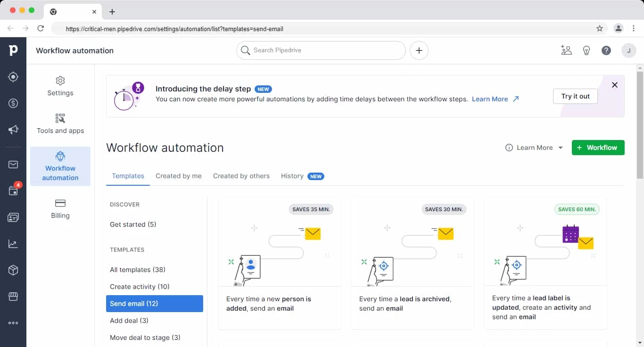Open Mail envelope icon in sidebar
The image size is (644, 347).
point(13,165)
